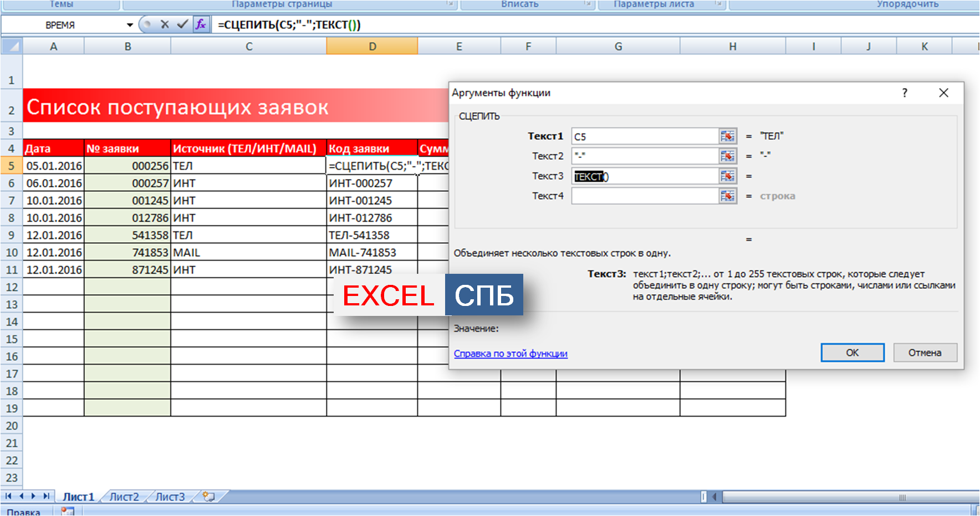The image size is (980, 516).
Task: Click the Insert Function fx button
Action: (201, 24)
